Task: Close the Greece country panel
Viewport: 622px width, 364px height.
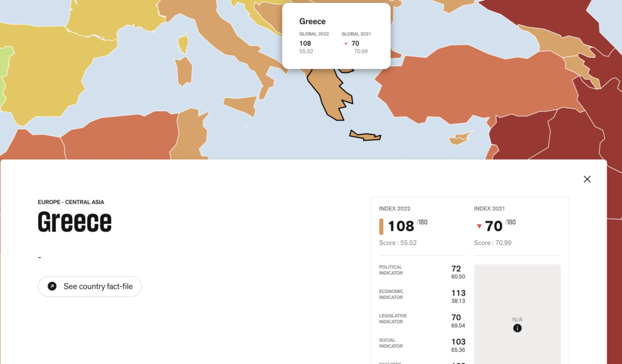Action: pos(587,179)
